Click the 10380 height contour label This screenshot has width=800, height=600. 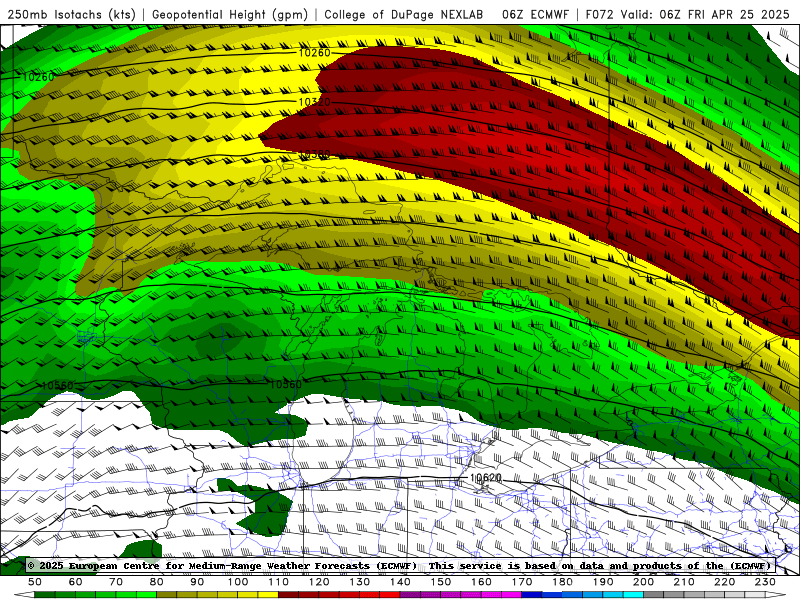point(314,154)
